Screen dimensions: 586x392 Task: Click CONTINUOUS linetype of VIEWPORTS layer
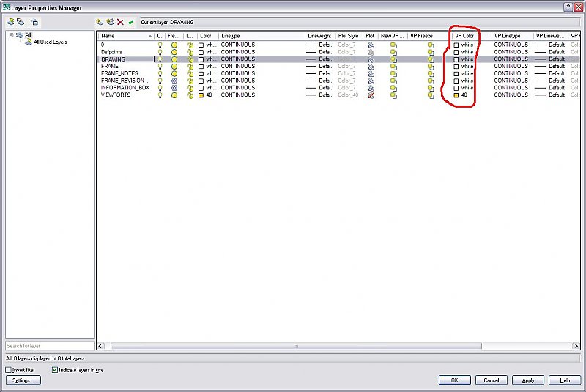[x=237, y=95]
